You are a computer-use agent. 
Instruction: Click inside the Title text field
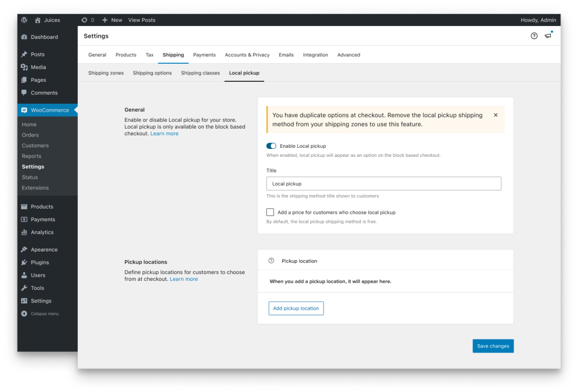[x=384, y=183]
